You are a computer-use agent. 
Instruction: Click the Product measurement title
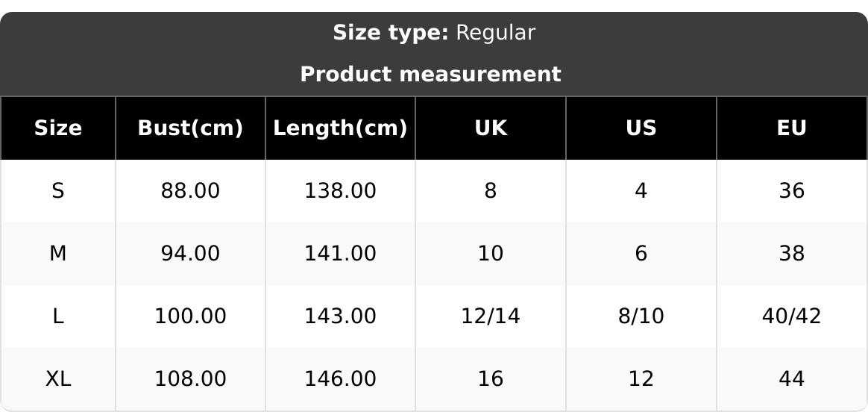coord(430,75)
